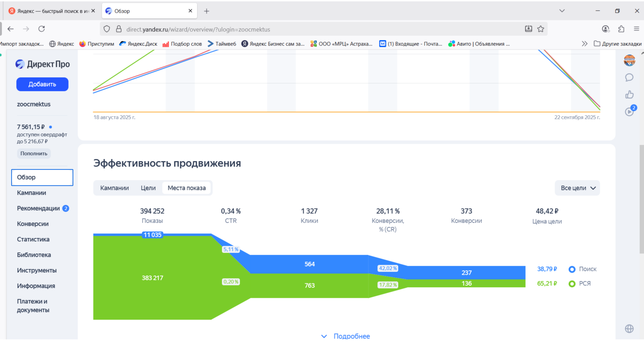
Task: Open Рекомендации in the left menu
Action: coord(38,208)
